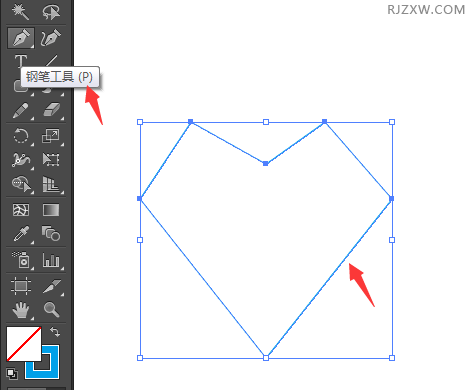Click the heart's top-right peak anchor point
The height and width of the screenshot is (390, 472).
click(x=324, y=122)
